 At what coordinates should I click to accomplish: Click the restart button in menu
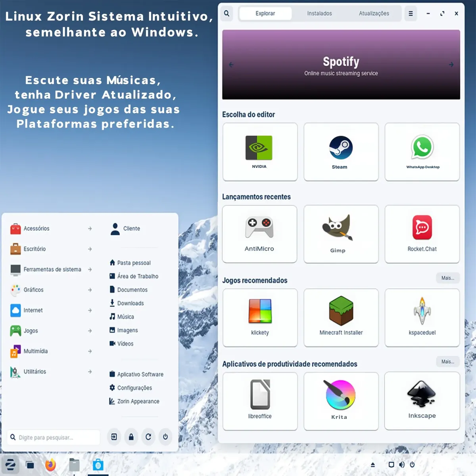[148, 437]
